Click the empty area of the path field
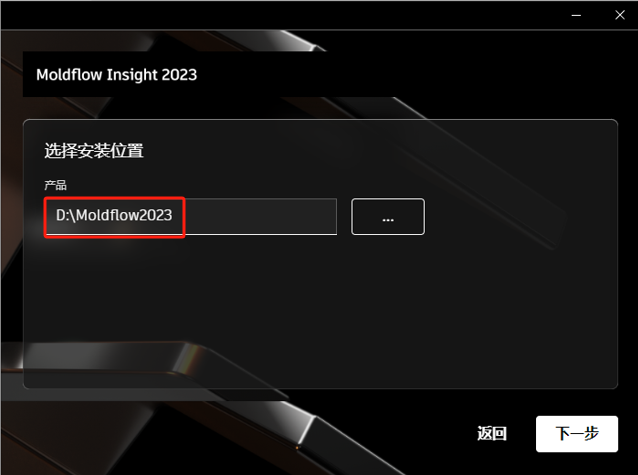638x475 pixels. click(x=260, y=217)
